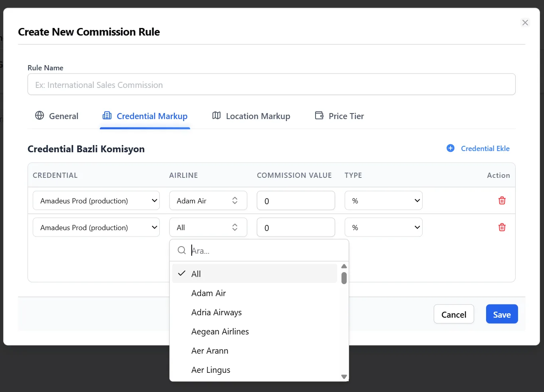Click trash icon on the All airline row
Viewport: 544px width, 392px height.
point(502,227)
